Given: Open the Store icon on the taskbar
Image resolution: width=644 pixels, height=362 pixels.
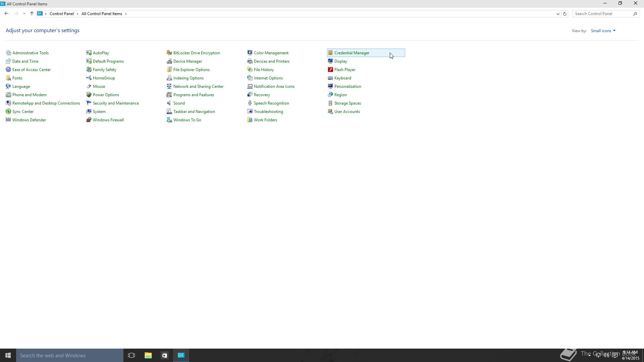Looking at the screenshot, I should tap(164, 355).
